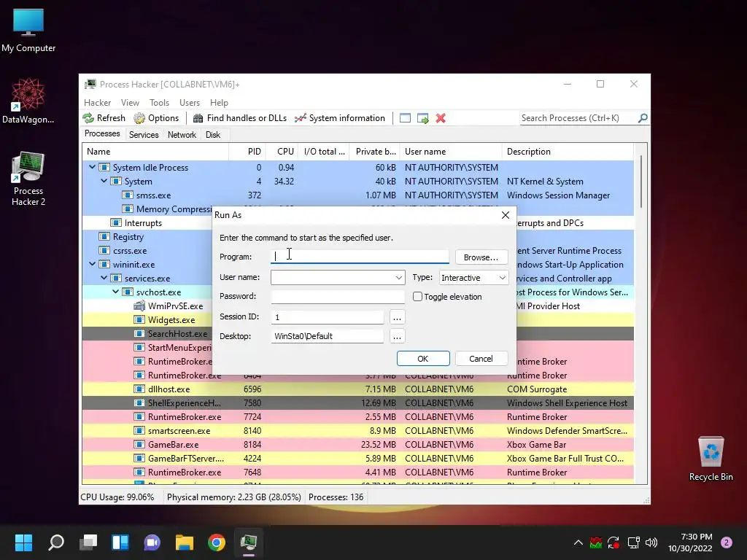This screenshot has width=747, height=560.
Task: Close the Run As dialog
Action: click(506, 215)
